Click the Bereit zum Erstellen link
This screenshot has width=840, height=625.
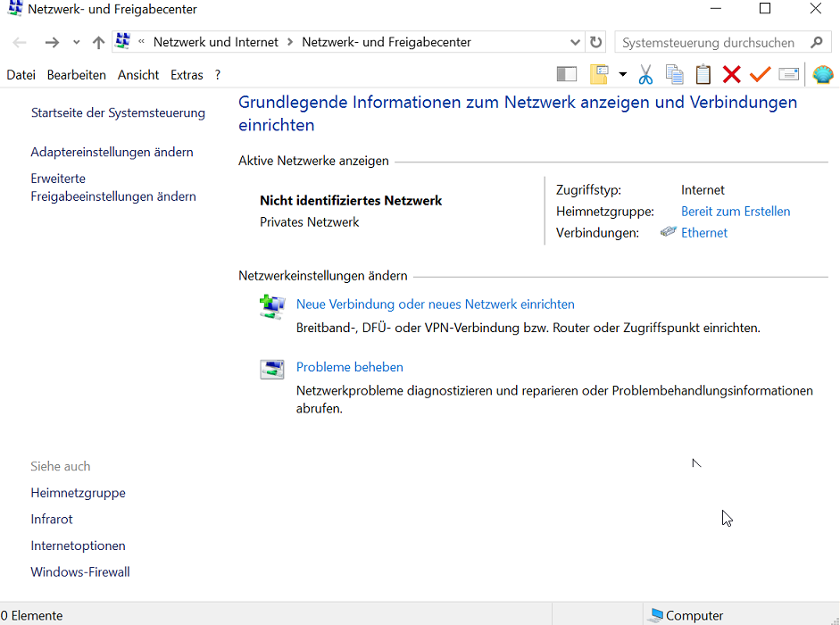pyautogui.click(x=736, y=212)
